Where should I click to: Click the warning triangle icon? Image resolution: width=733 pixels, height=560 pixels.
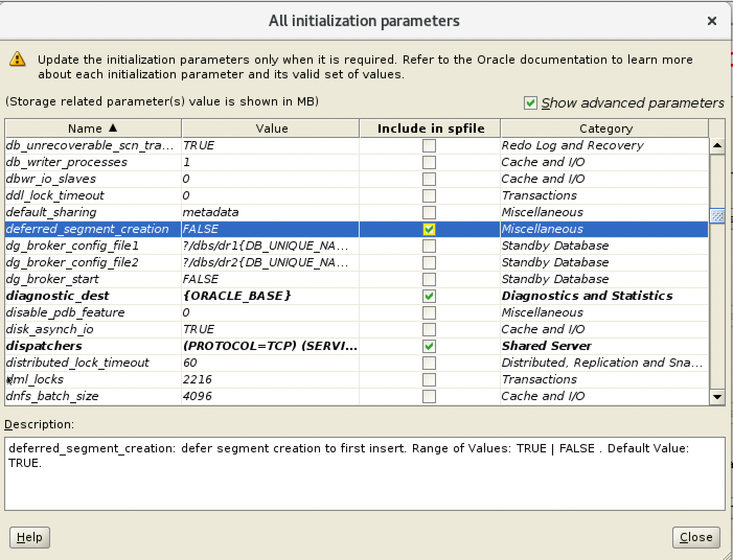coord(17,60)
